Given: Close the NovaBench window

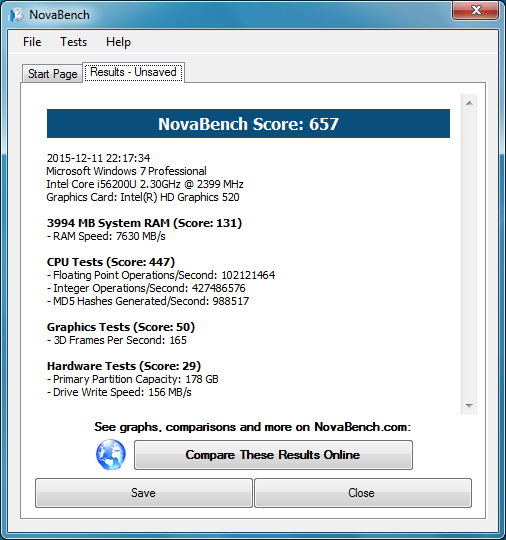Looking at the screenshot, I should pos(476,10).
